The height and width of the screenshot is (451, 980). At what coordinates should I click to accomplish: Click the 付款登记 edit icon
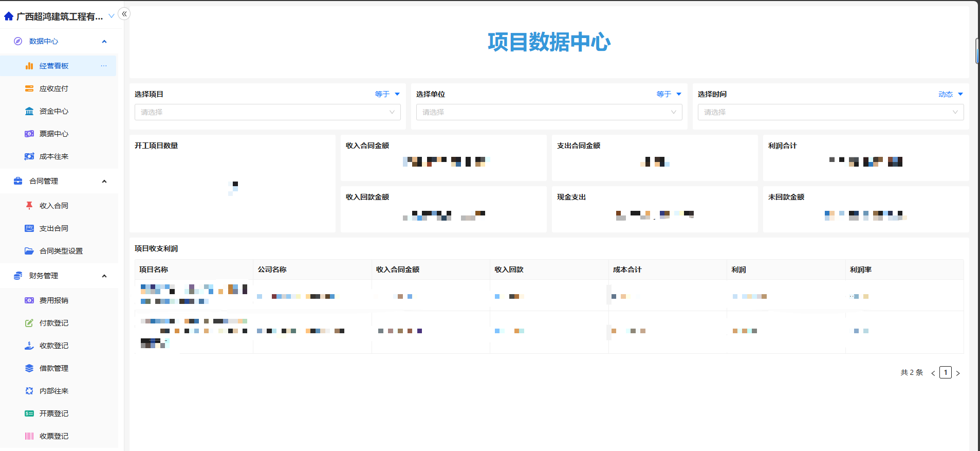tap(29, 323)
